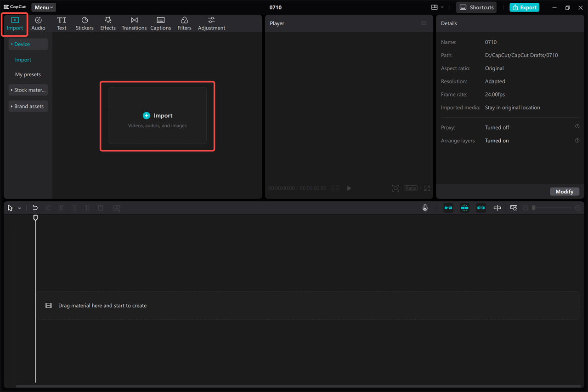Viewport: 588px width, 392px height.
Task: Switch to the Captions panel
Action: click(160, 23)
